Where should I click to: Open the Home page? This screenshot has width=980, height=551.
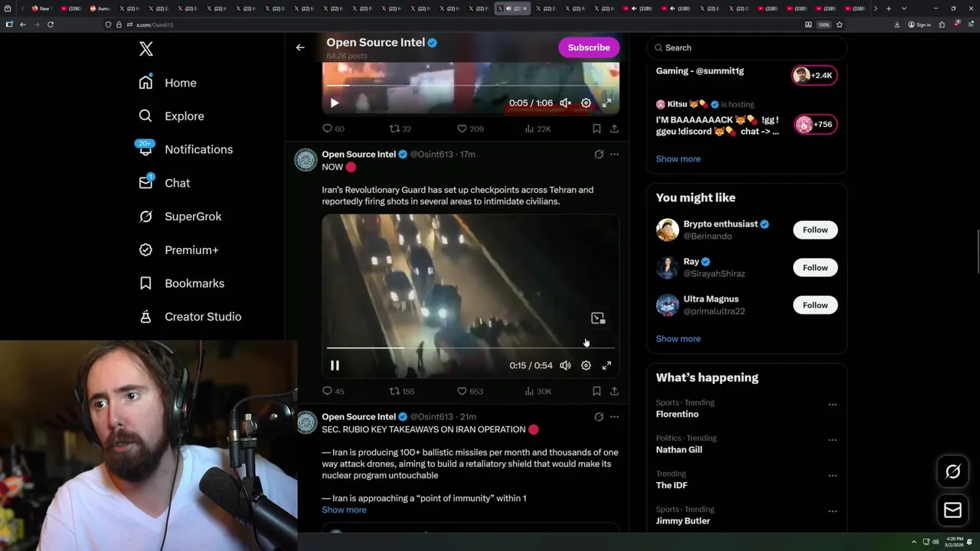[x=168, y=83]
